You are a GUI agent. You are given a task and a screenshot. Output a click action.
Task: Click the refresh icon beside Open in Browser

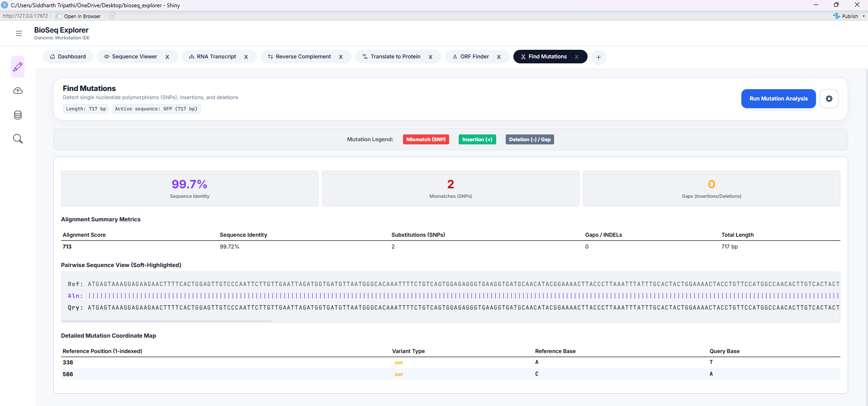pos(112,16)
